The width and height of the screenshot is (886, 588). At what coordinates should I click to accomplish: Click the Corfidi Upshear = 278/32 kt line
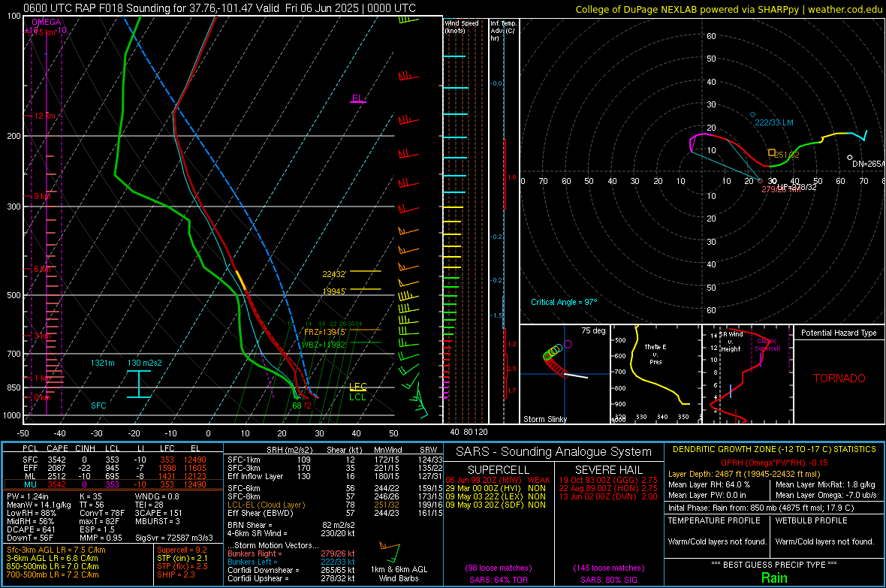tap(291, 578)
